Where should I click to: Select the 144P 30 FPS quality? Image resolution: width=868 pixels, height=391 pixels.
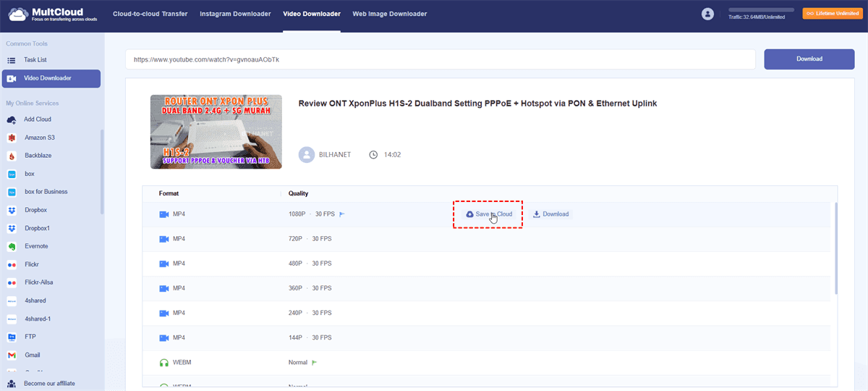click(310, 337)
